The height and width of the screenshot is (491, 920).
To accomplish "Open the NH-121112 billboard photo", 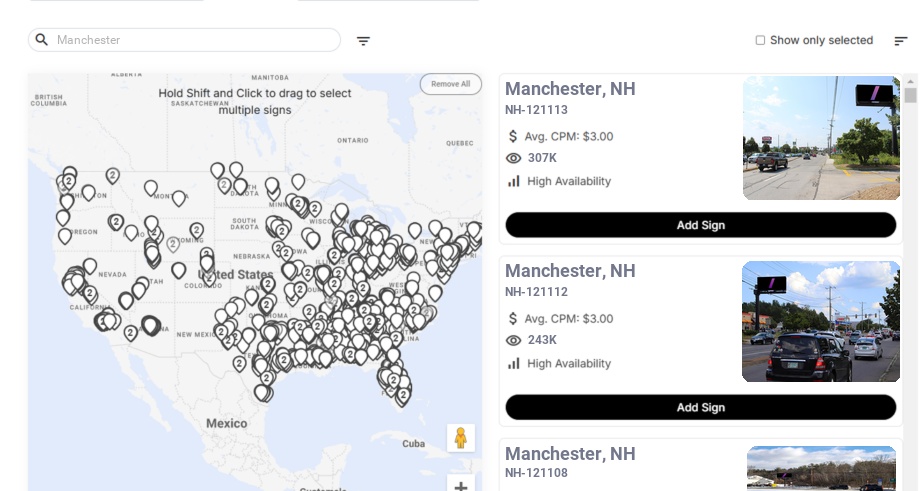I will point(821,321).
